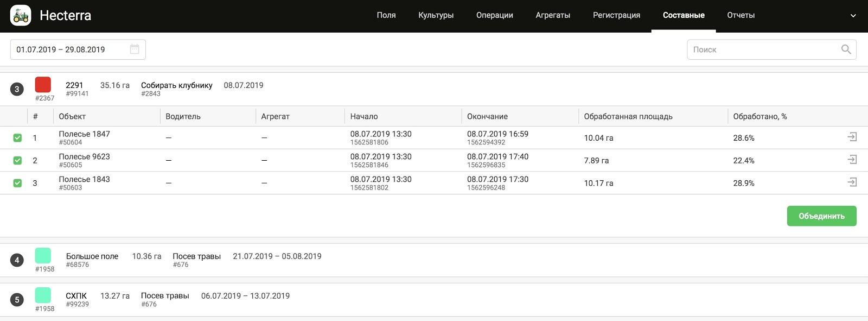
Task: Uncheck the Полесье 1847 row checkbox
Action: coord(17,138)
